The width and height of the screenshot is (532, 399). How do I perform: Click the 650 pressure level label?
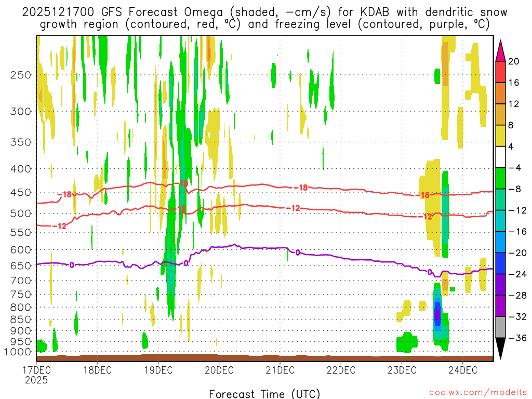[x=21, y=265]
